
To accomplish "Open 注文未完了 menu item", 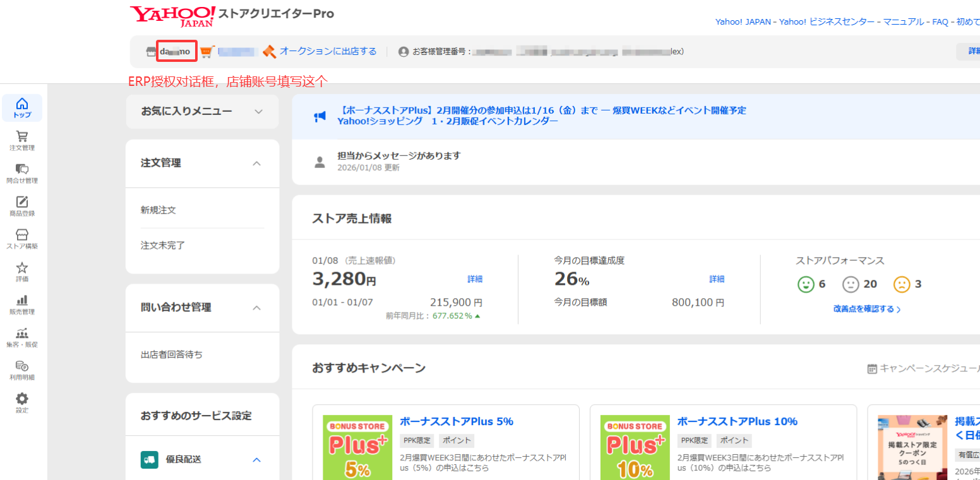I will pyautogui.click(x=163, y=245).
